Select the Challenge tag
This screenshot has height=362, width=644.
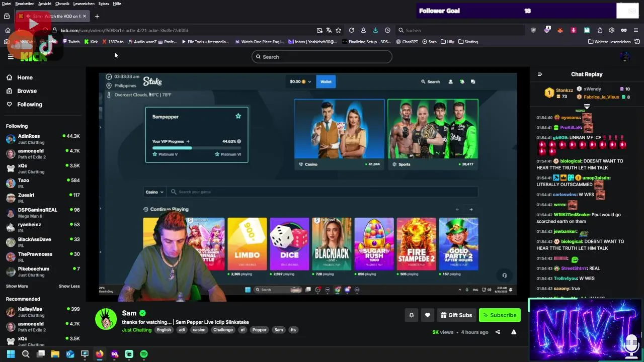click(x=223, y=330)
